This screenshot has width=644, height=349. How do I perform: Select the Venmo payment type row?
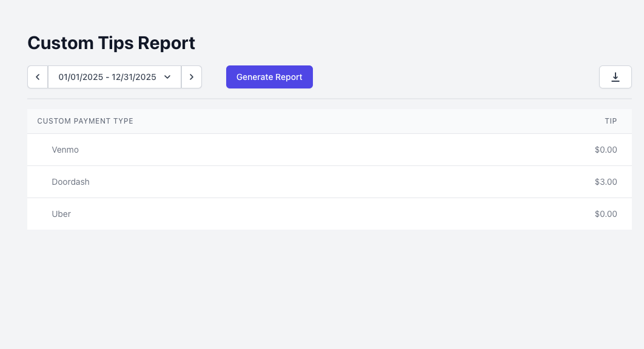[329, 150]
